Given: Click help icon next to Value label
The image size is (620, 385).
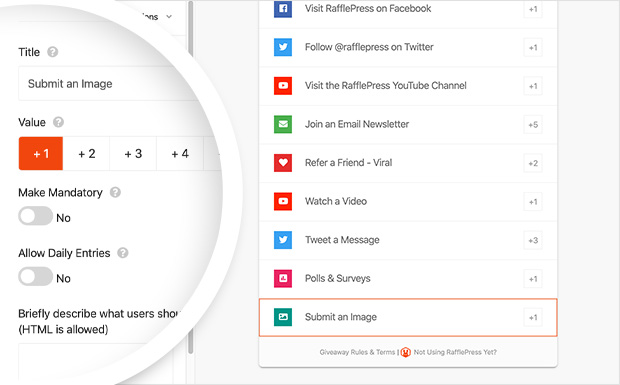Looking at the screenshot, I should point(59,122).
